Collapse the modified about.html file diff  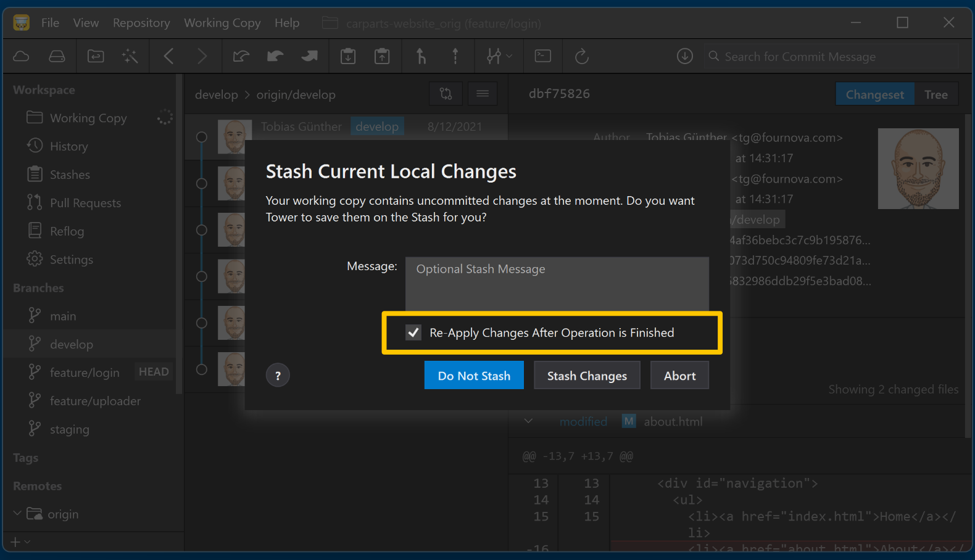[528, 421]
